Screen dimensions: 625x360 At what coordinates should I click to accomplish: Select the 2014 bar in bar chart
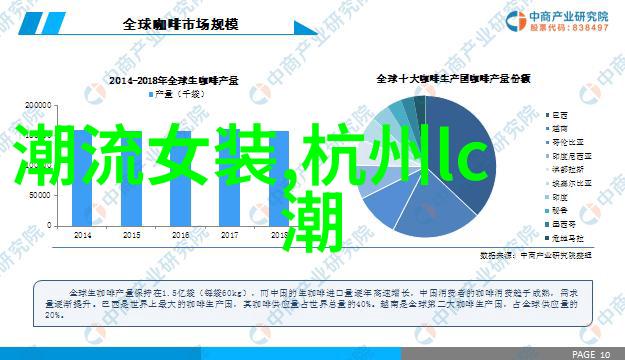click(x=82, y=178)
